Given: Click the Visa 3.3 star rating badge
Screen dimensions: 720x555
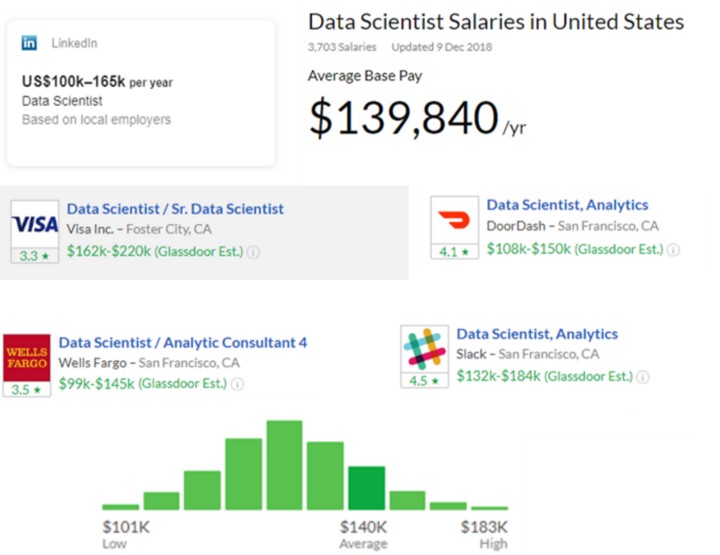Looking at the screenshot, I should click(35, 256).
